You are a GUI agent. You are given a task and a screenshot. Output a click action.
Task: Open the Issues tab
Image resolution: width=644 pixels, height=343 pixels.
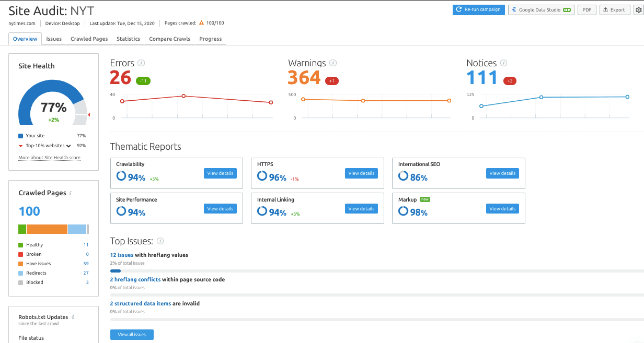[54, 39]
